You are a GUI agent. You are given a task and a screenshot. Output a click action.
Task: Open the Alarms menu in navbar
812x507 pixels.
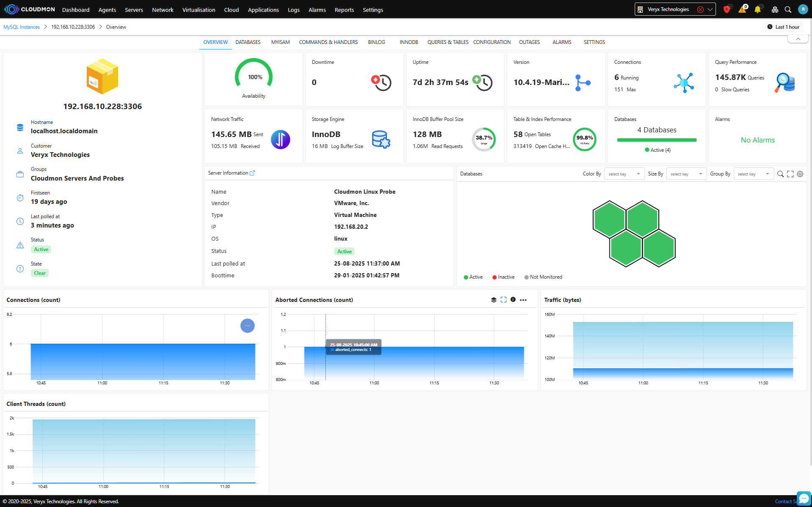point(317,10)
